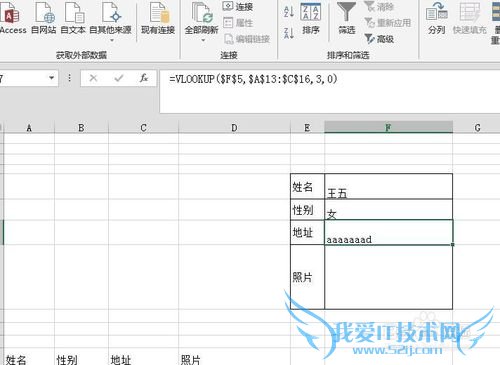Image resolution: width=500 pixels, height=365 pixels.
Task: Sort descending Z to A
Action: coord(289,33)
